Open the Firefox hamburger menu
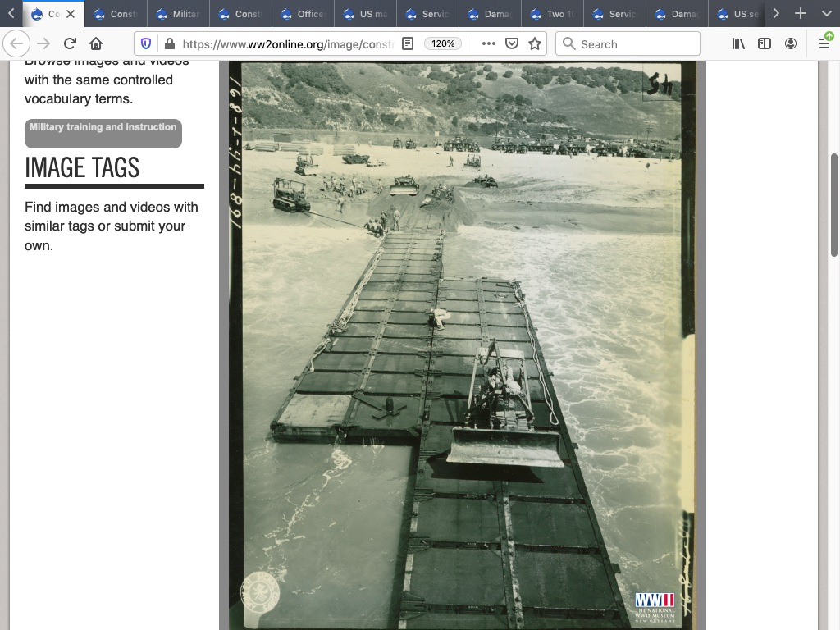 [x=824, y=44]
